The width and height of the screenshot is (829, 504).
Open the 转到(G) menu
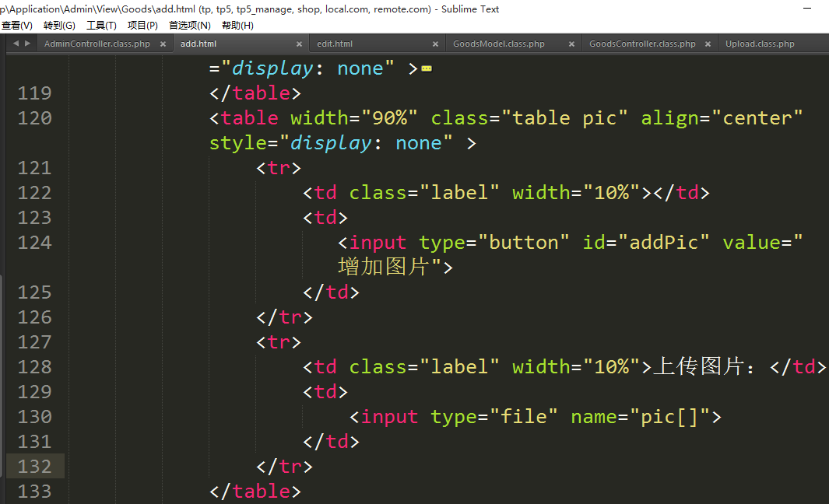coord(59,26)
